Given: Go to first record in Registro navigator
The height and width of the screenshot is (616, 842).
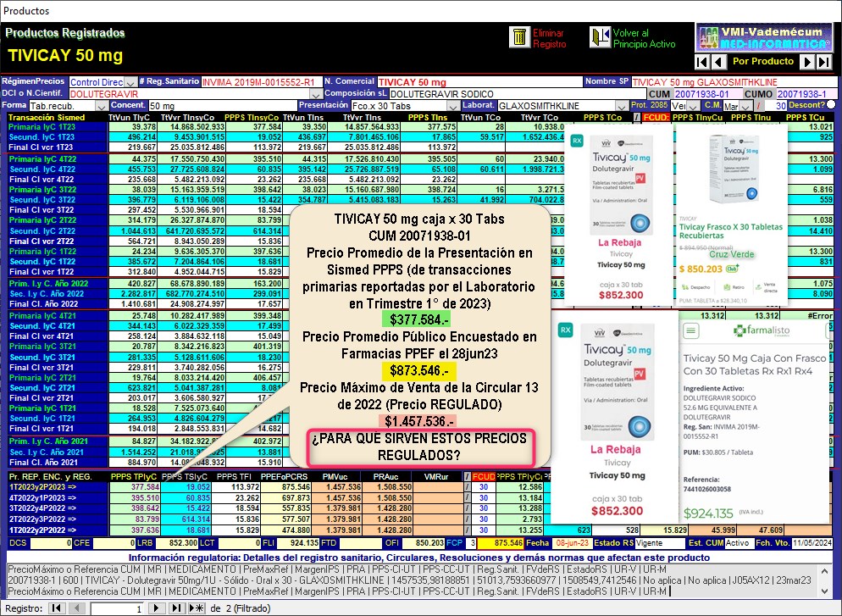Looking at the screenshot, I should tap(56, 608).
